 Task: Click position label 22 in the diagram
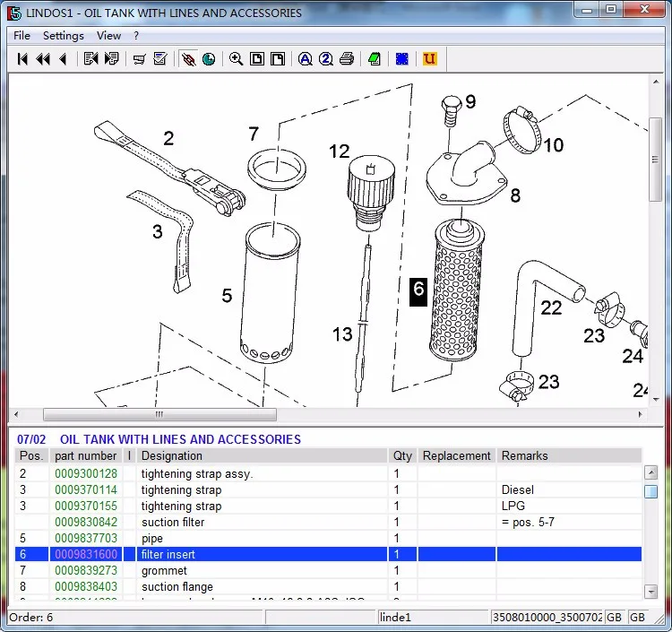551,307
